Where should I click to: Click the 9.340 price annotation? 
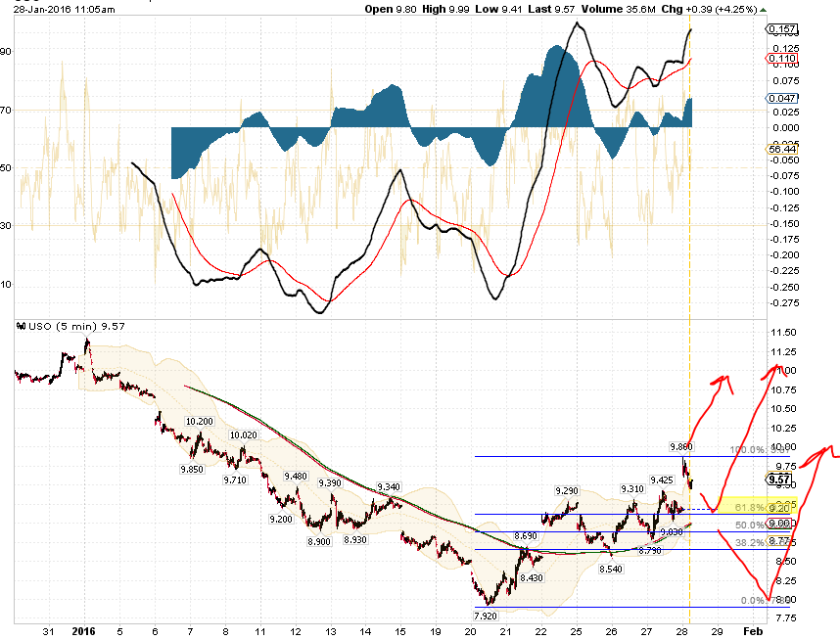click(389, 486)
